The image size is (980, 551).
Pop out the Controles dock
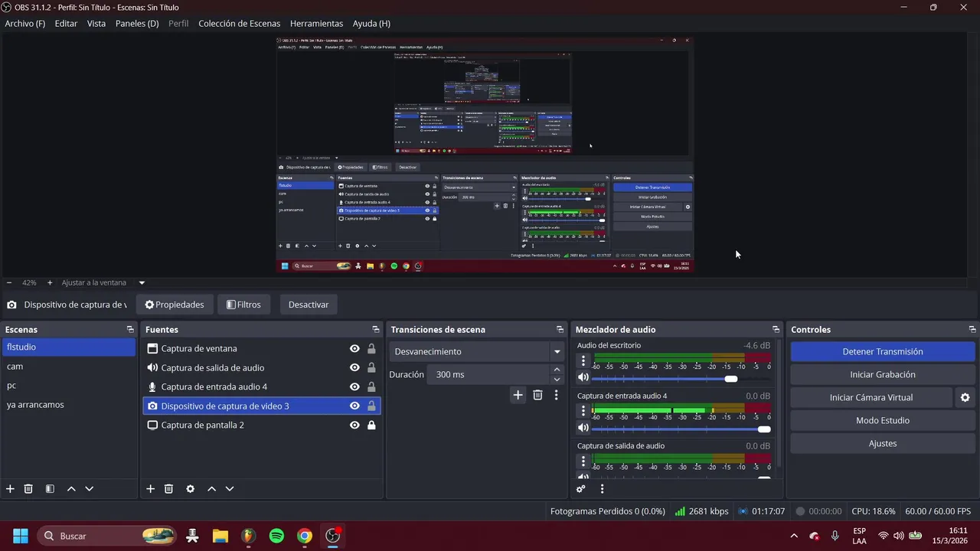click(972, 329)
